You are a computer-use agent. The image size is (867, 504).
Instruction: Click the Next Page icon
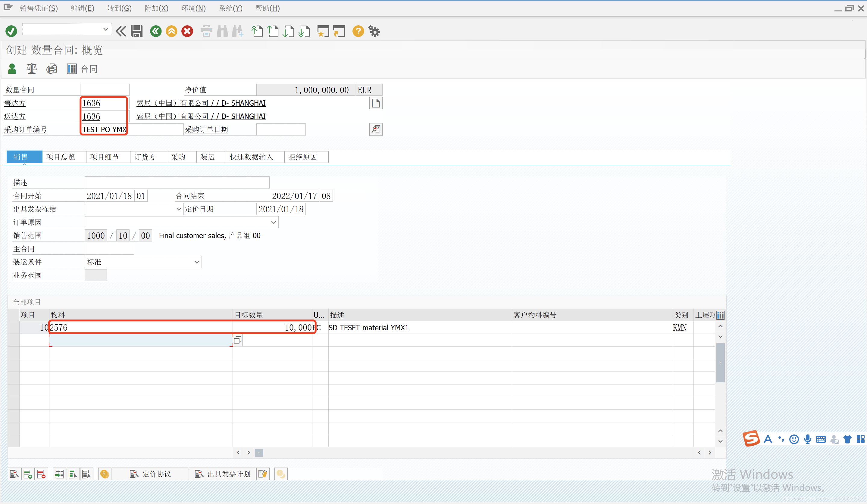tap(288, 31)
